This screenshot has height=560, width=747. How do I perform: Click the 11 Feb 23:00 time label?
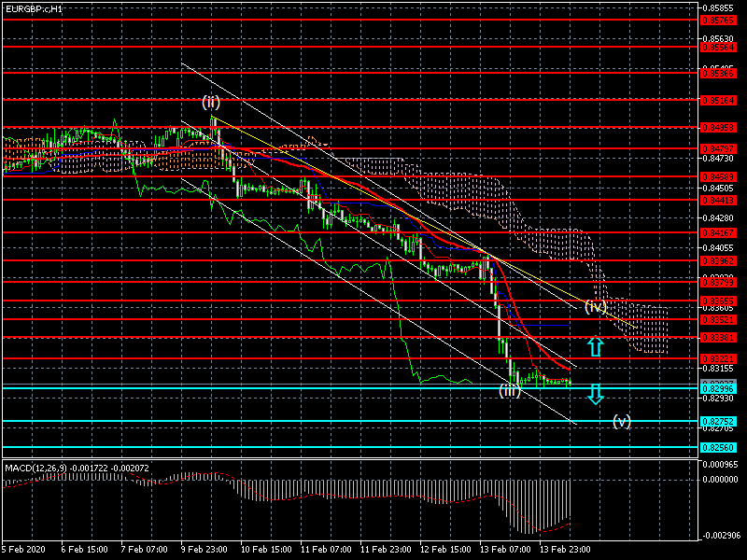point(386,550)
